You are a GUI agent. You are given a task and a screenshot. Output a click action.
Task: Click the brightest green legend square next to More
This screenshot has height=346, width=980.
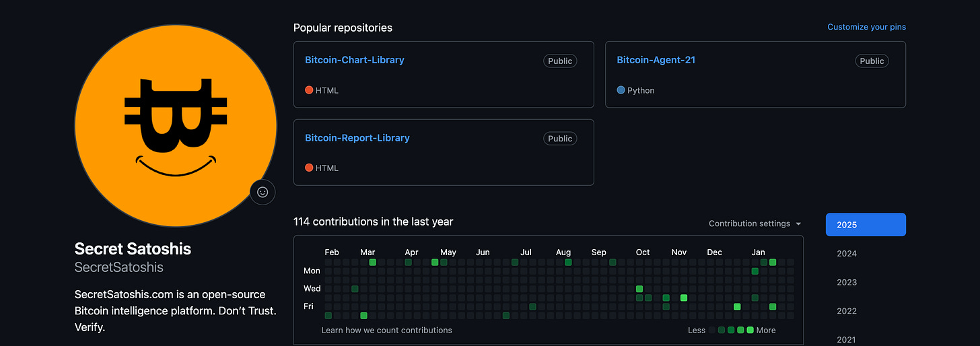point(750,330)
